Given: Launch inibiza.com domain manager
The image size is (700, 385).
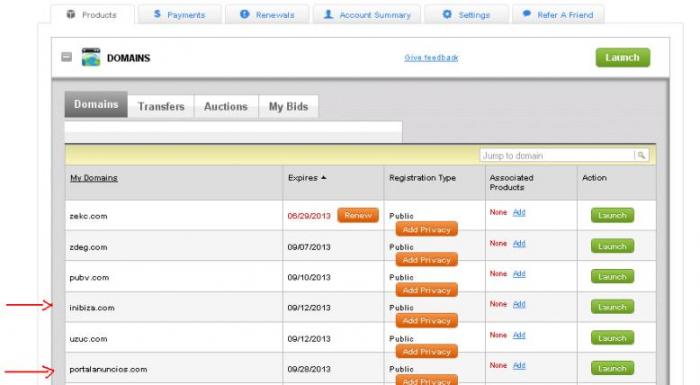Looking at the screenshot, I should pyautogui.click(x=612, y=307).
